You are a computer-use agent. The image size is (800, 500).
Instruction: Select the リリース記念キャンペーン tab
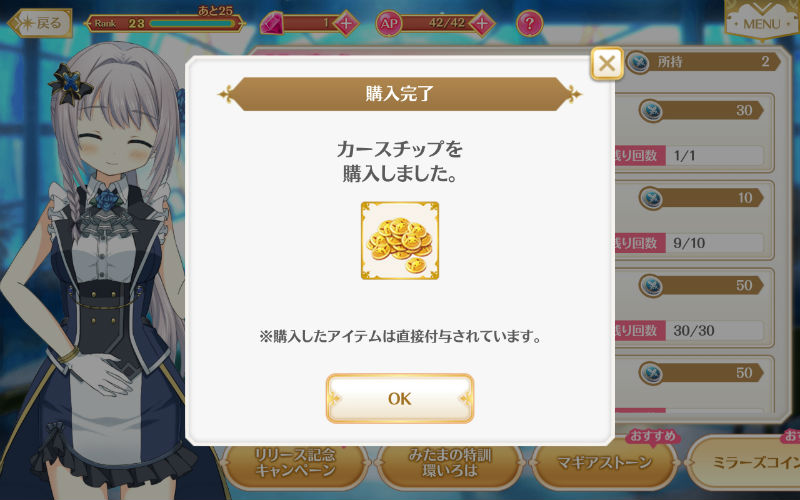(x=295, y=463)
